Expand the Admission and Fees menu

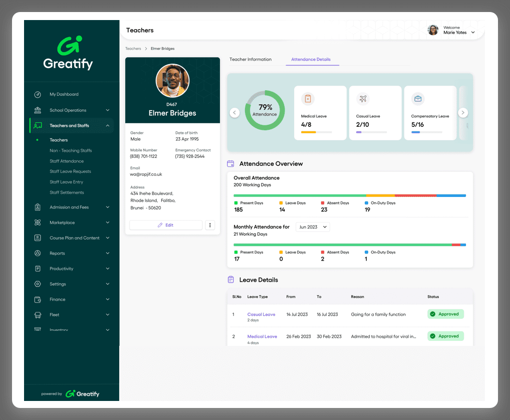[x=107, y=207]
